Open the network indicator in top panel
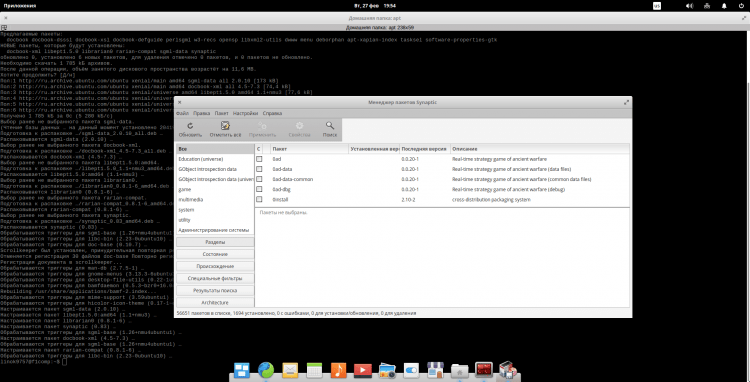This screenshot has width=750, height=382. pos(707,6)
